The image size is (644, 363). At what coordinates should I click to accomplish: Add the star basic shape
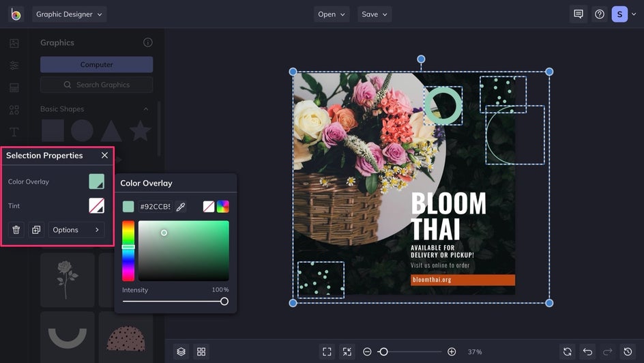(x=140, y=130)
